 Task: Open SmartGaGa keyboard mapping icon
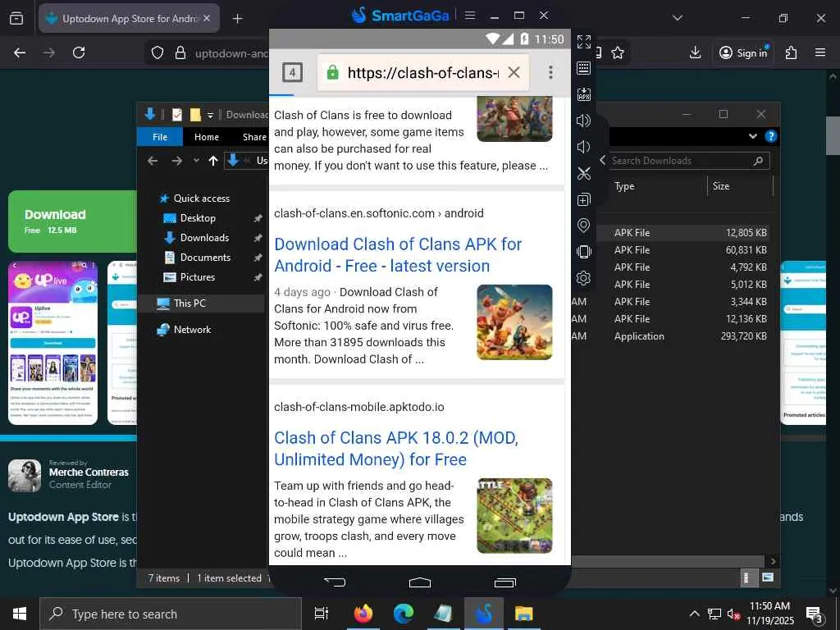pyautogui.click(x=584, y=68)
